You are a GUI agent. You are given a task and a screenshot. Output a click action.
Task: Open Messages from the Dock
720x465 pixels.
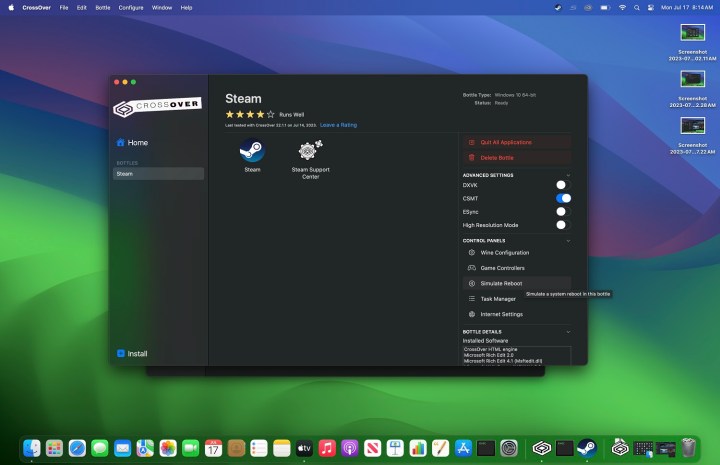point(100,448)
